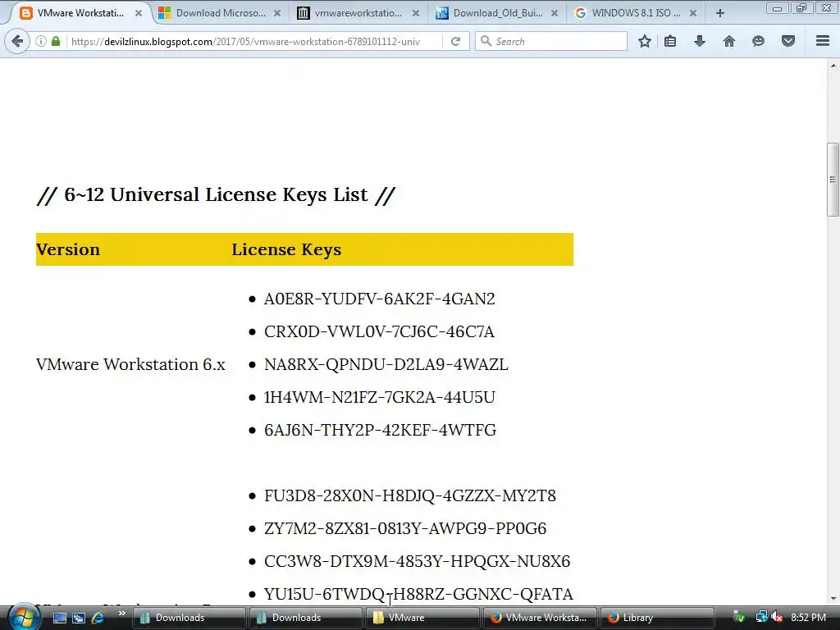Close the vmwareworkstatio... tab

416,13
